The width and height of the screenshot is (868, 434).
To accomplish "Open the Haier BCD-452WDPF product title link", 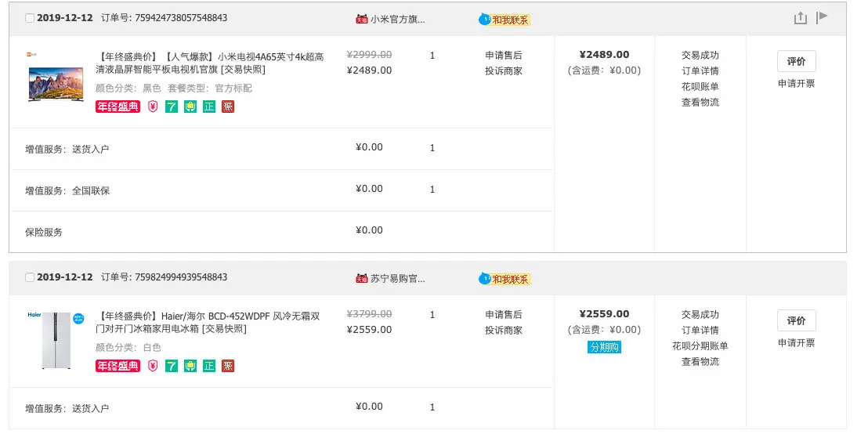I will (208, 322).
